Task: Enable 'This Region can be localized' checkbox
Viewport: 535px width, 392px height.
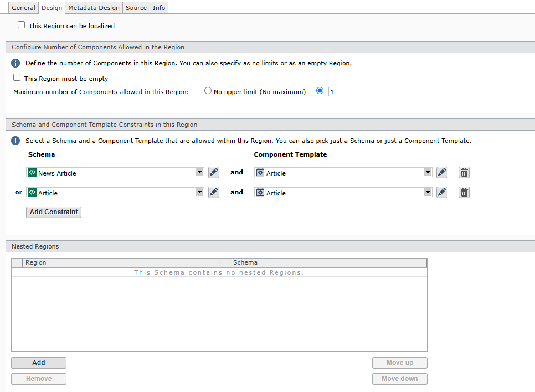Action: pyautogui.click(x=22, y=25)
